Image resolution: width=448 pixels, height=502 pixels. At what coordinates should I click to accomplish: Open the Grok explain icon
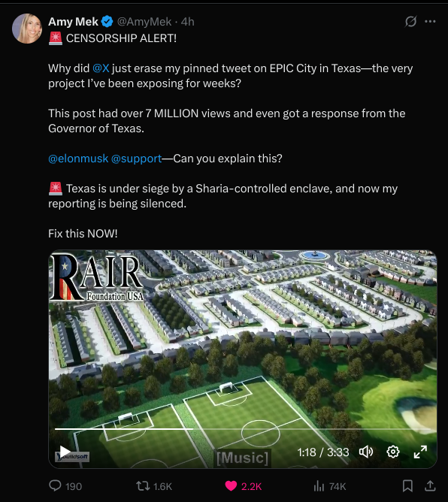tap(410, 22)
